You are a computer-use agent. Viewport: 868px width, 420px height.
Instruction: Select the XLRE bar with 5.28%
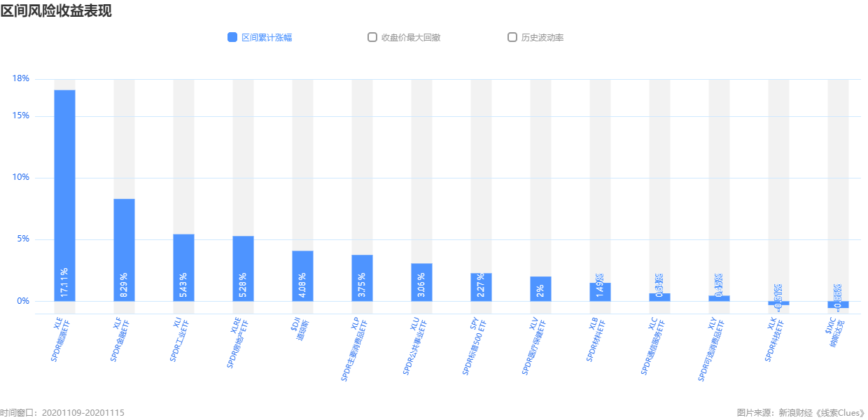click(x=243, y=269)
